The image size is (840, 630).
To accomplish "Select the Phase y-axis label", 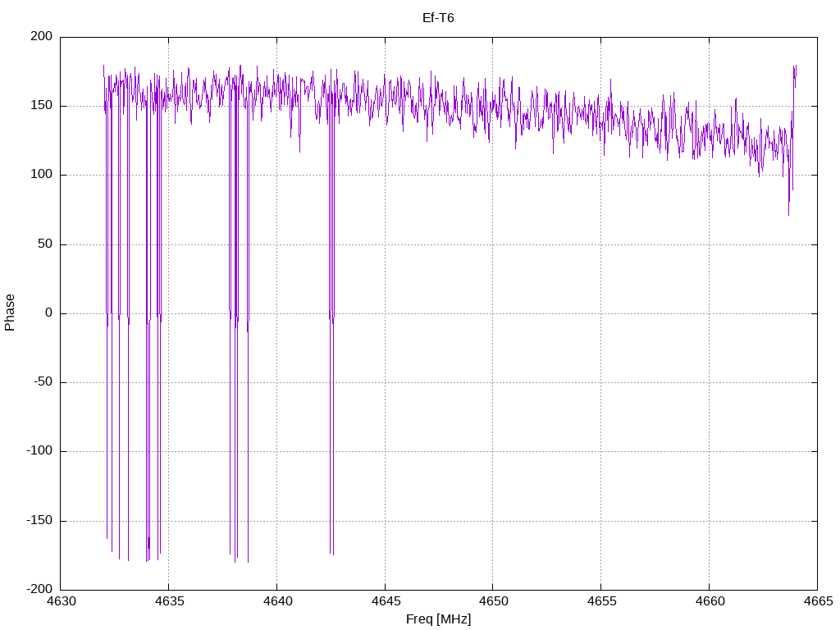I will pyautogui.click(x=10, y=313).
